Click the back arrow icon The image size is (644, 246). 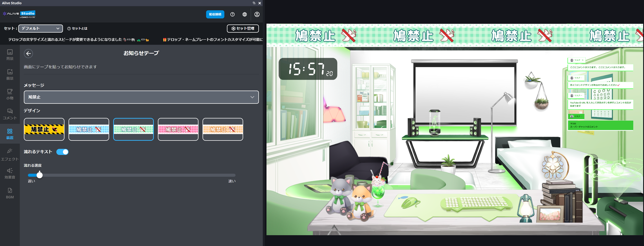click(x=28, y=53)
